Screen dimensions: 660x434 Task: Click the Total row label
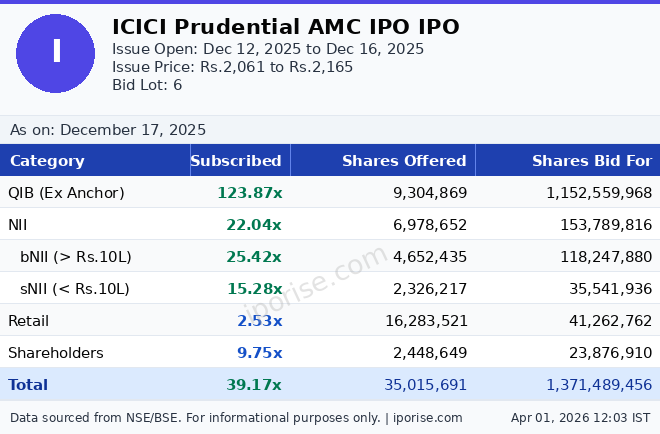click(28, 385)
